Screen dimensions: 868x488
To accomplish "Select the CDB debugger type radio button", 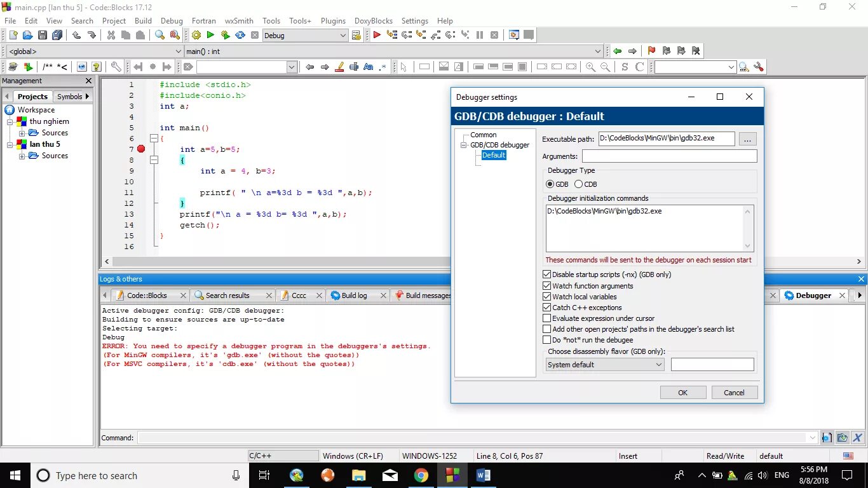I will 578,184.
